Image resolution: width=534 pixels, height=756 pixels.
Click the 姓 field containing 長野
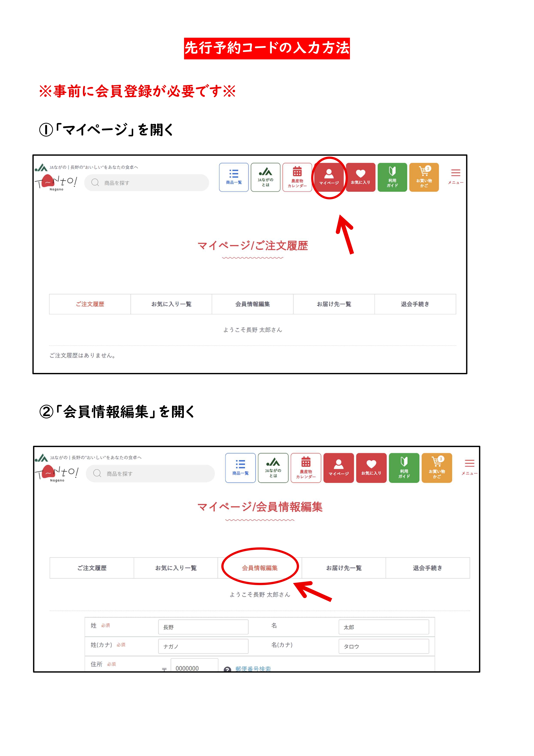tap(203, 627)
